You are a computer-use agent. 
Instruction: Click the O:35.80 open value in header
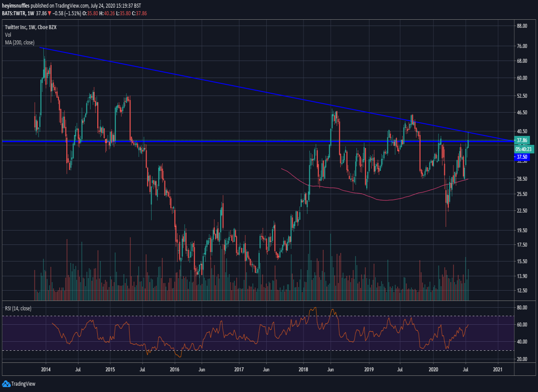(90, 13)
